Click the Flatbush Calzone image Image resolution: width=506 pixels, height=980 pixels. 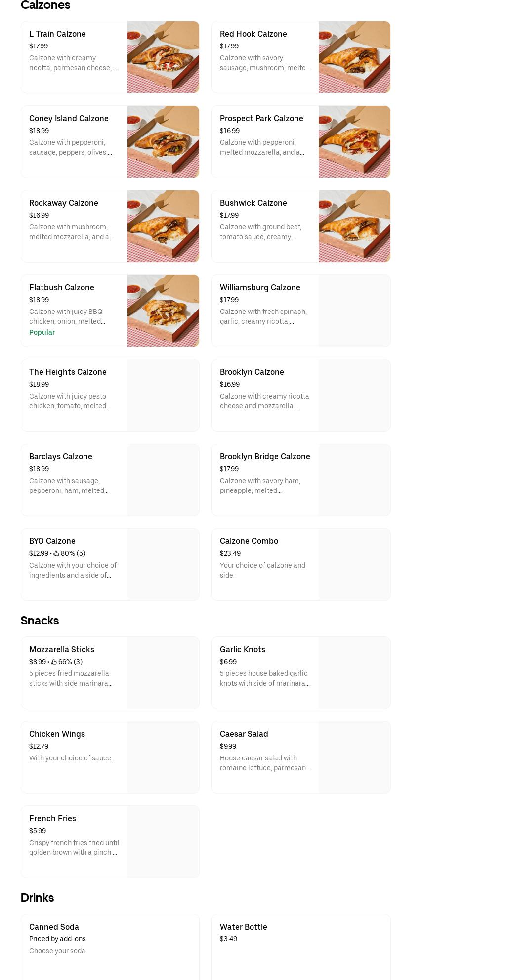[163, 311]
